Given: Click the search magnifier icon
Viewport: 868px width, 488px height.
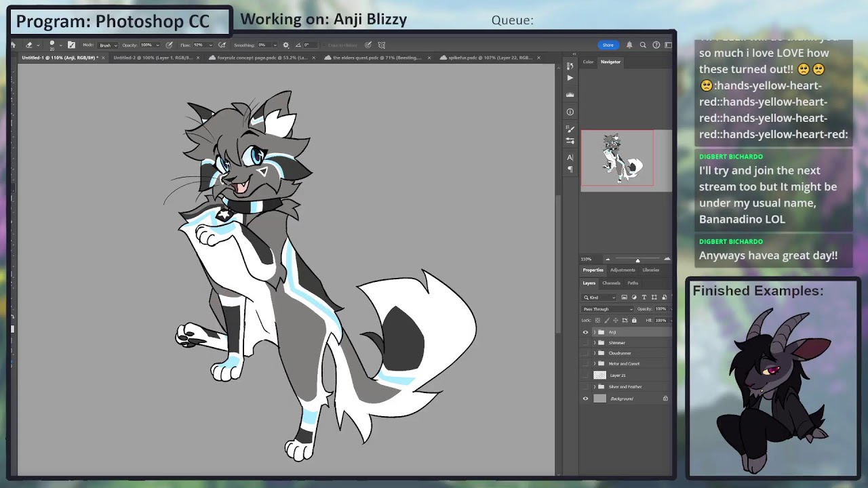Looking at the screenshot, I should 643,45.
